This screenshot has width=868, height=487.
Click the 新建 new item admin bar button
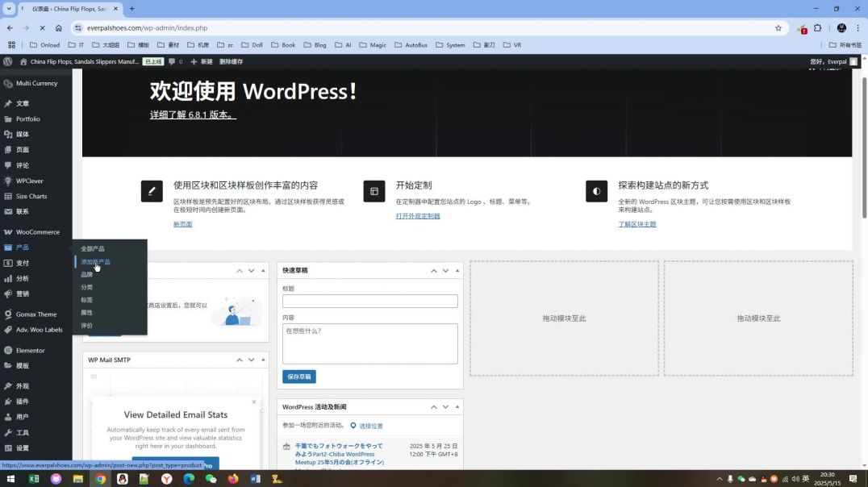(202, 61)
